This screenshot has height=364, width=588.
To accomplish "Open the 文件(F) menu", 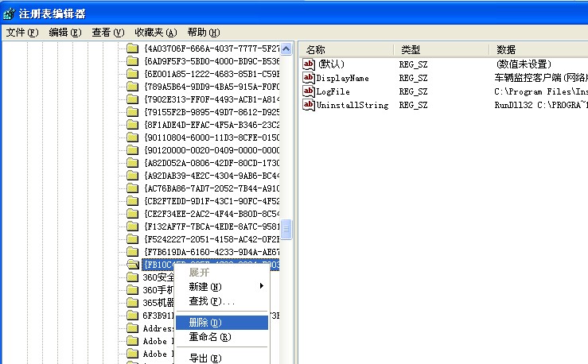I will [x=21, y=33].
